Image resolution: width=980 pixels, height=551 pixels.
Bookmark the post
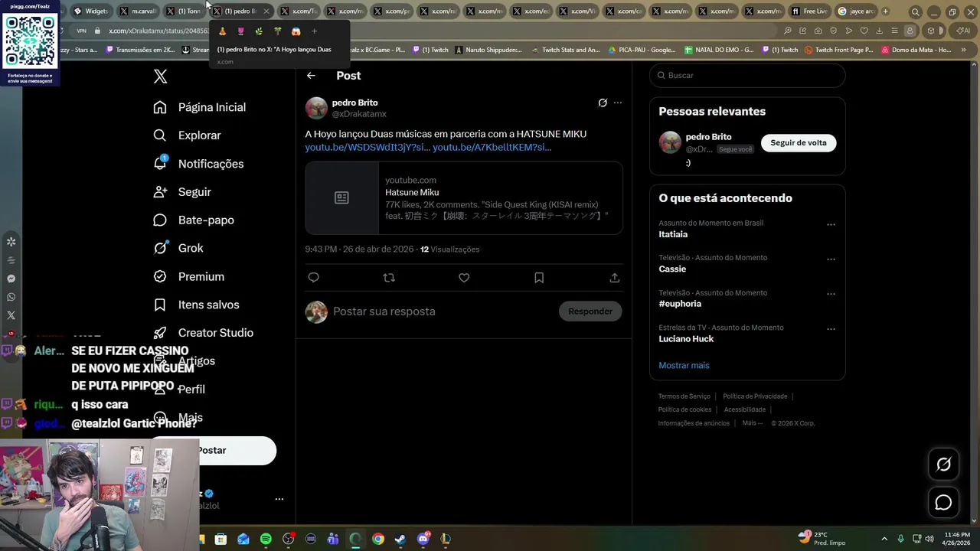tap(539, 278)
